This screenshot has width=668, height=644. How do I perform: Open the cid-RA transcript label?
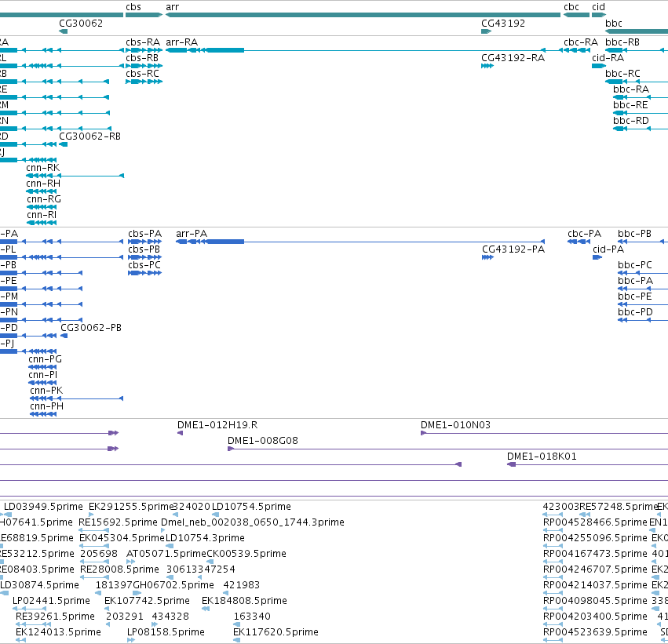(608, 58)
